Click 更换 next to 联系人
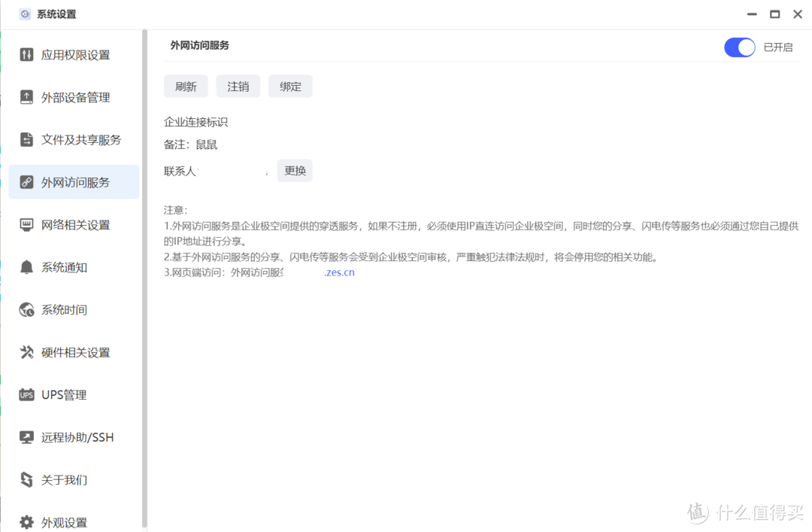The image size is (812, 532). tap(295, 171)
